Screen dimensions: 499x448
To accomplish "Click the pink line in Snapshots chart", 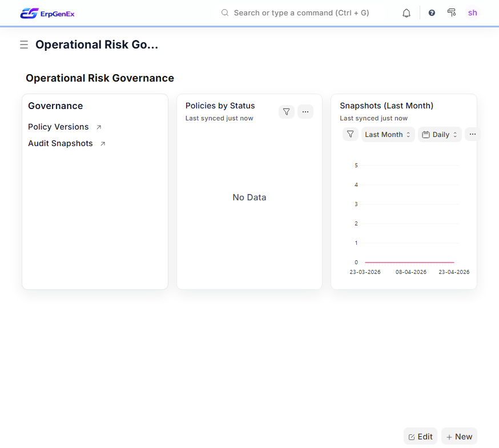I will [409, 263].
